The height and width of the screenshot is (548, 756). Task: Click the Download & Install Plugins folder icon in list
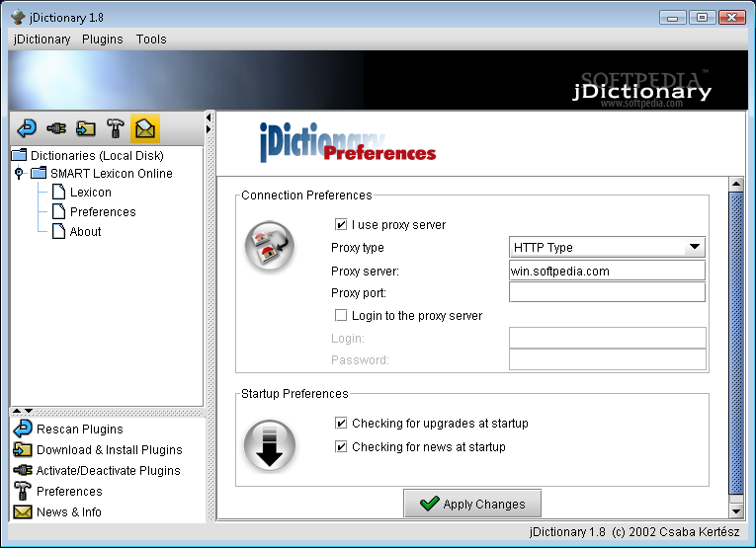[22, 449]
